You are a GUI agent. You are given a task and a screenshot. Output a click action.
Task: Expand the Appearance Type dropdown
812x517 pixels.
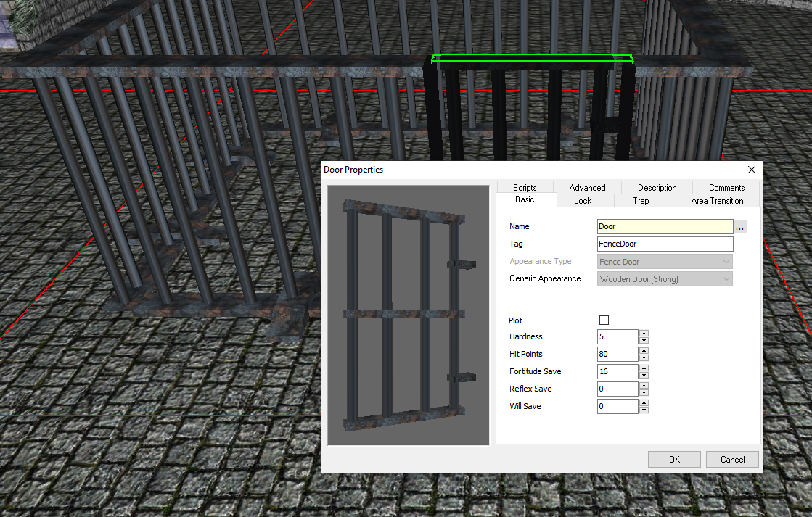coord(665,262)
